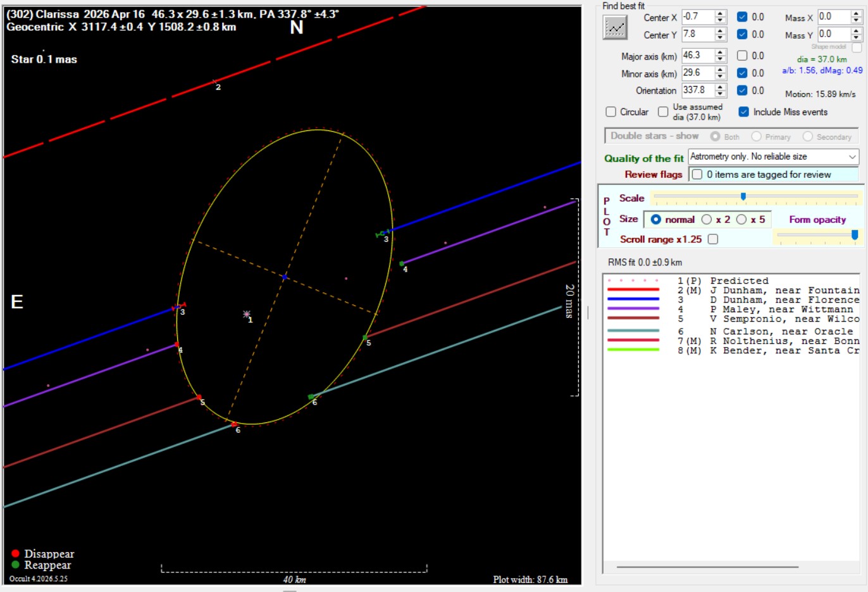Decrease Center Y with down stepper arrow
868x592 pixels.
(720, 38)
